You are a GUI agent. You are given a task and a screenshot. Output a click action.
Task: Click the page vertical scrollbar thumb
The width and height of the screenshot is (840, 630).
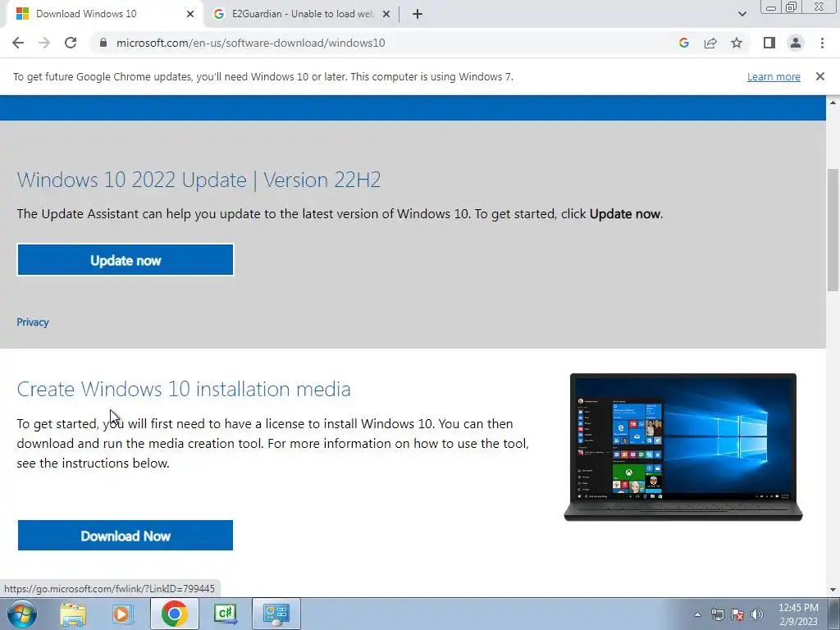tap(833, 231)
